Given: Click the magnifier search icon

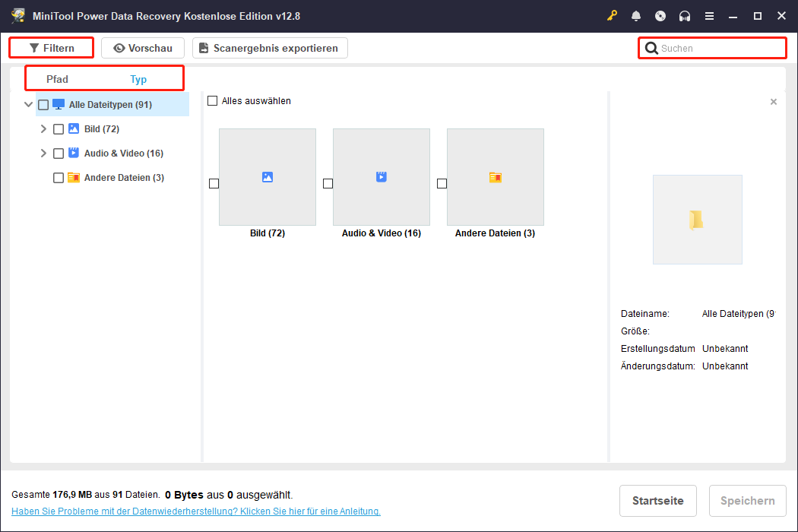Looking at the screenshot, I should (651, 49).
